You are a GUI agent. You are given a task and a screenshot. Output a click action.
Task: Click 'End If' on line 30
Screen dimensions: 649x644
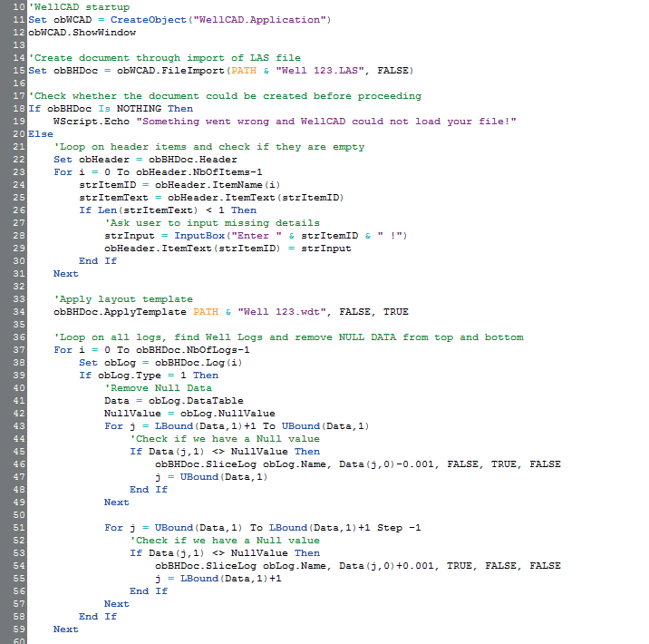(x=98, y=261)
